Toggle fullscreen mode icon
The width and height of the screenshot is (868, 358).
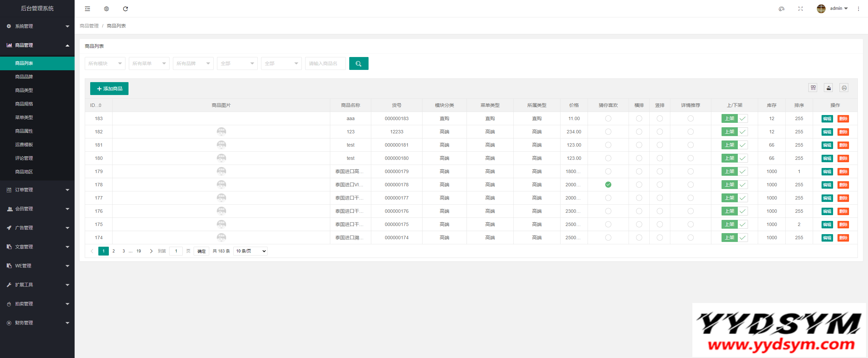point(801,9)
